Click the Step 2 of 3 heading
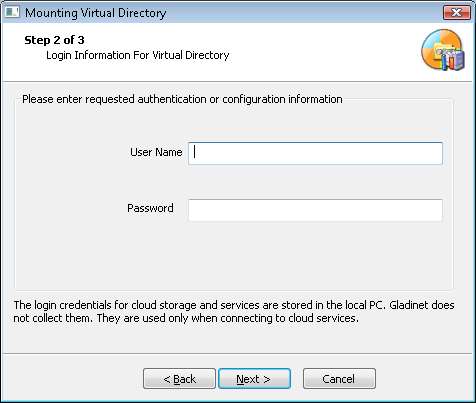 [54, 40]
